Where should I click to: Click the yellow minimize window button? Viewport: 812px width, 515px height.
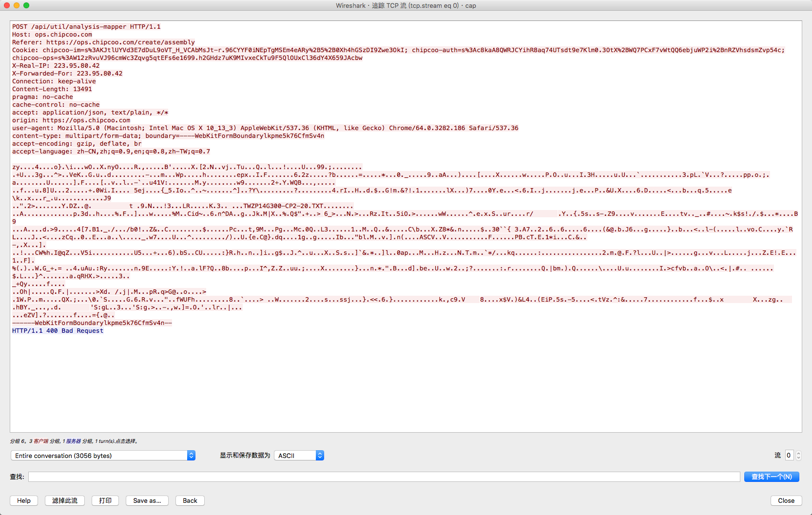pos(17,5)
